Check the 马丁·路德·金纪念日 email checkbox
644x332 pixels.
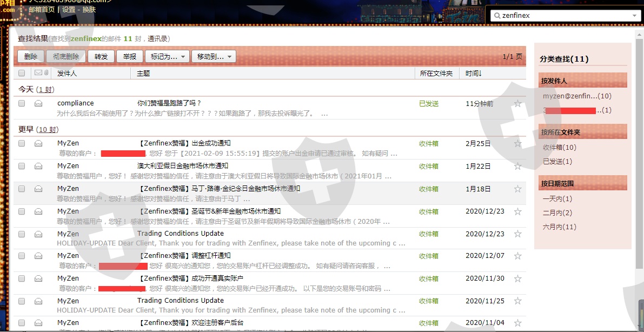click(22, 189)
